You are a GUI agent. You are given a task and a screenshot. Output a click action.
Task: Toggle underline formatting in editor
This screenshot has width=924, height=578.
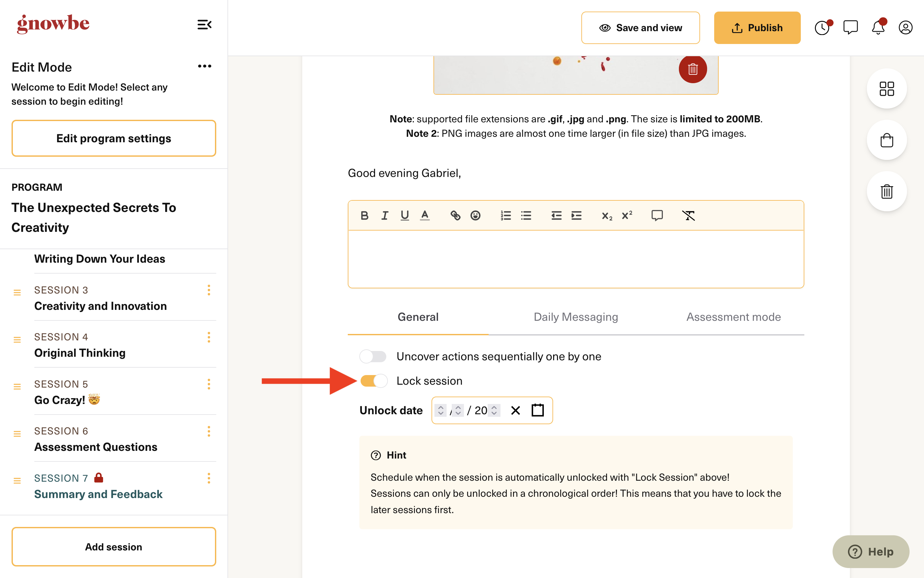[x=405, y=215]
